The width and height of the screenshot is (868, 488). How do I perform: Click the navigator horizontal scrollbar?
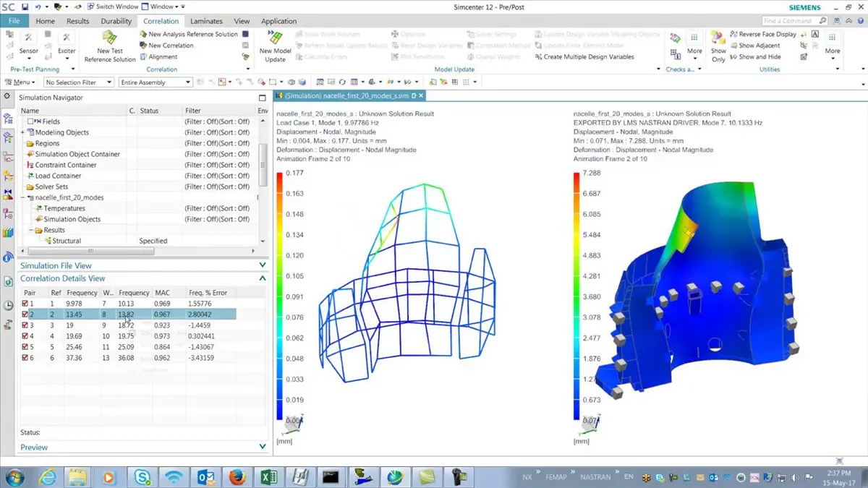(91, 252)
